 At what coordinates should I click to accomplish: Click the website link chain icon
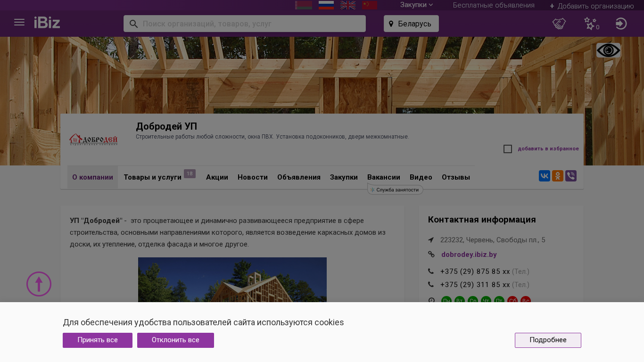[x=431, y=255]
